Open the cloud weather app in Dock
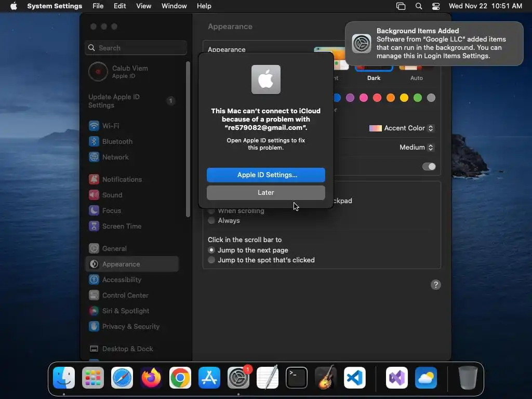The image size is (532, 399). (x=426, y=378)
